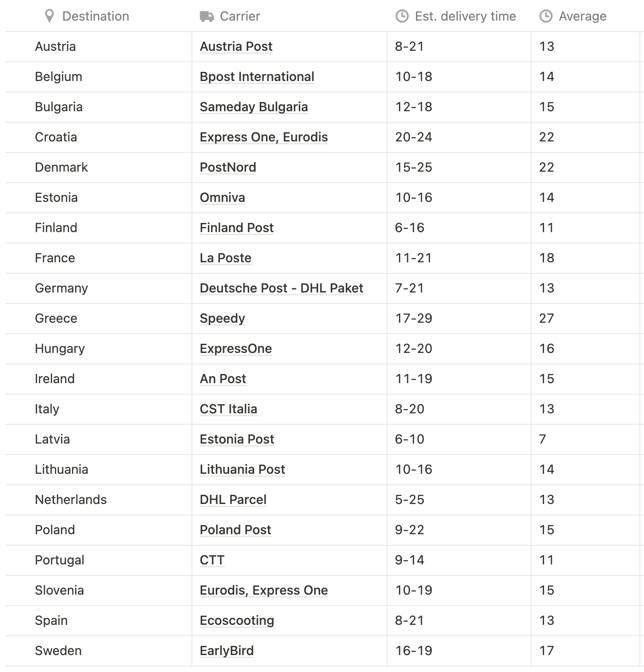Select Latvia's average value cell of 7
Screen dimensions: 644x672
pos(585,439)
